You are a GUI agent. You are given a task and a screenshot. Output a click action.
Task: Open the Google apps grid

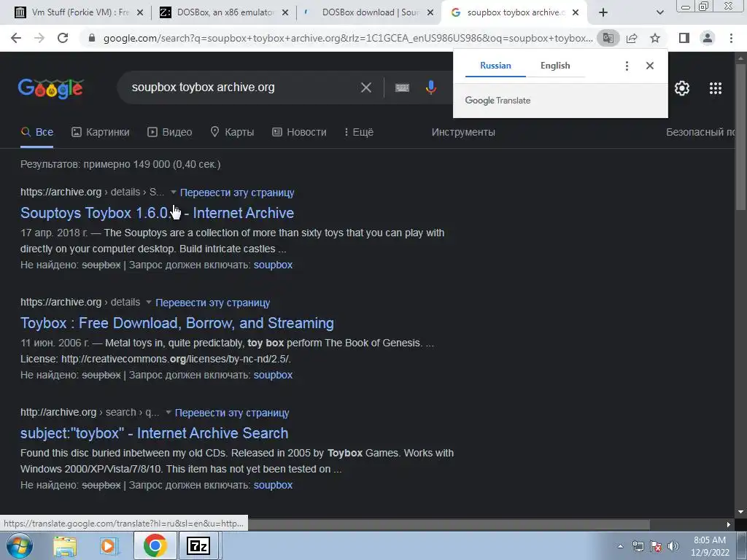pyautogui.click(x=716, y=88)
